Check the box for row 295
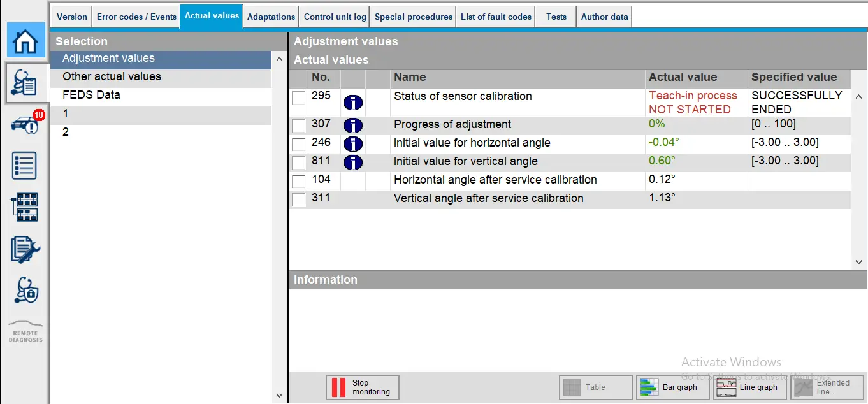 click(299, 97)
